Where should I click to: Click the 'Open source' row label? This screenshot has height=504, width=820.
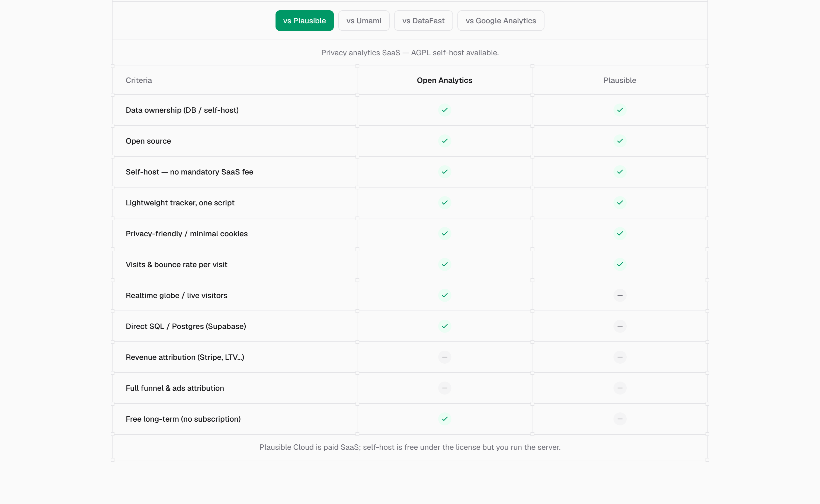(148, 141)
